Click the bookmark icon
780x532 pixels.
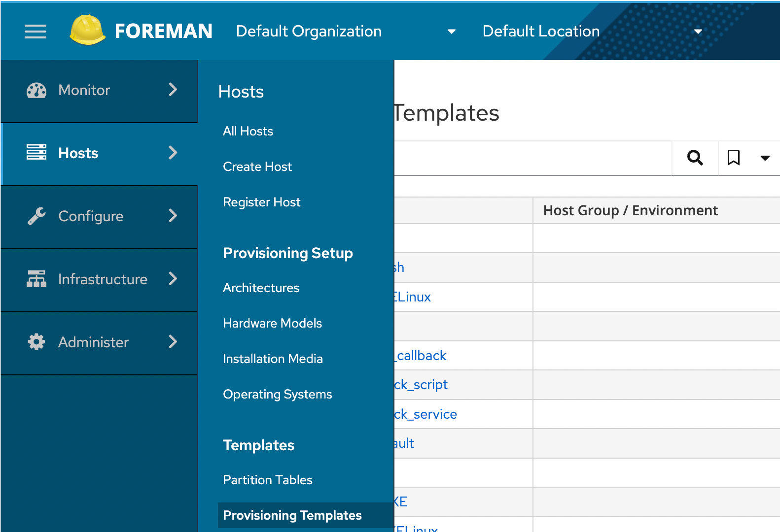point(734,158)
